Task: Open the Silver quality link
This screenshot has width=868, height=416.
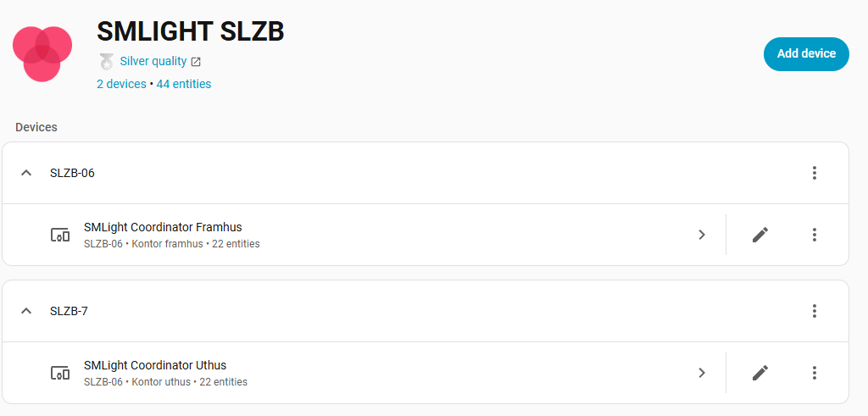Action: [153, 61]
